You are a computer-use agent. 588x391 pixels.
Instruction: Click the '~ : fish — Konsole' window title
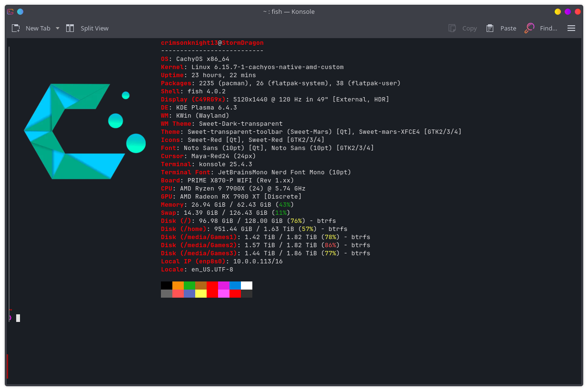tap(289, 11)
